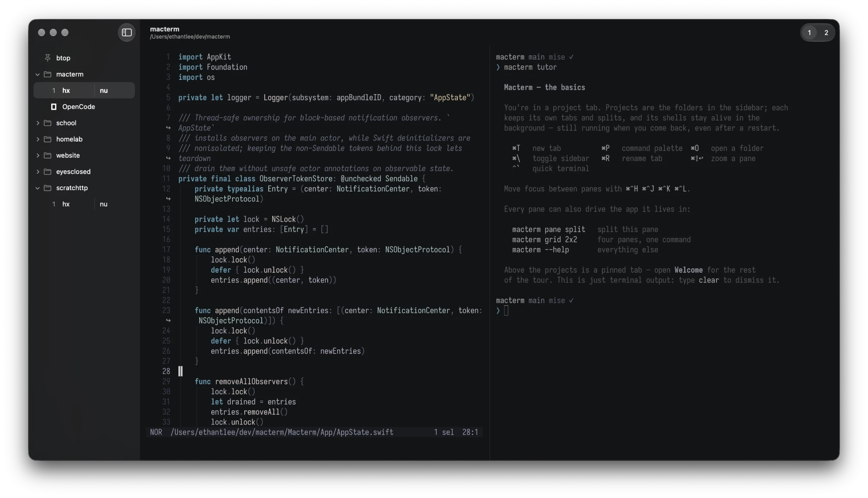
Task: Click the homelab folder icon
Action: click(48, 139)
